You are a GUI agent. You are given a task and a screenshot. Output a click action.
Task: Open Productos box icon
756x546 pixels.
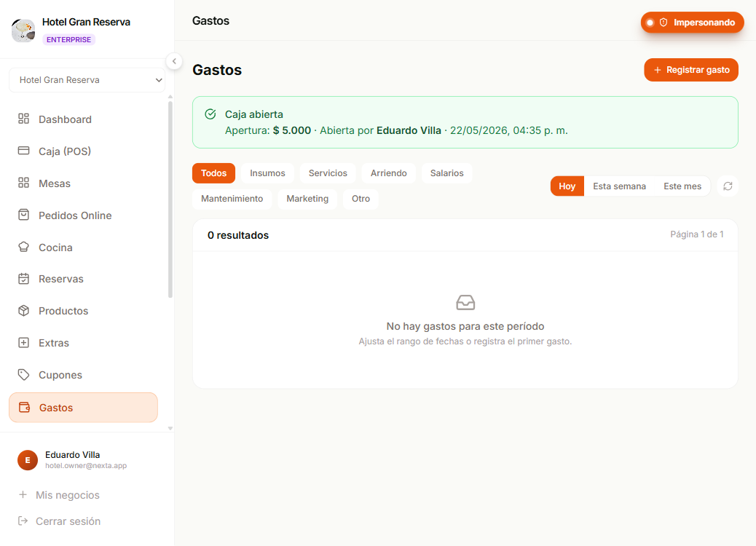point(23,311)
